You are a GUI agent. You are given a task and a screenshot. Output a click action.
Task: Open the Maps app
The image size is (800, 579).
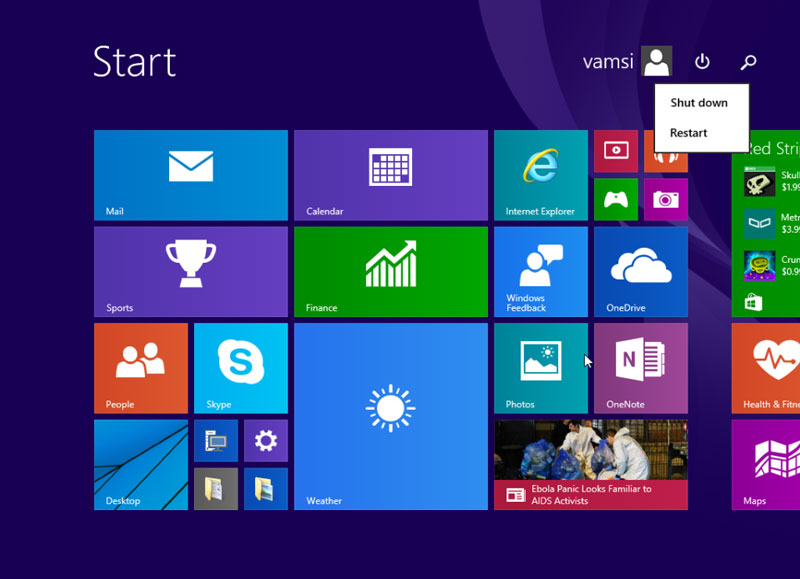click(770, 465)
